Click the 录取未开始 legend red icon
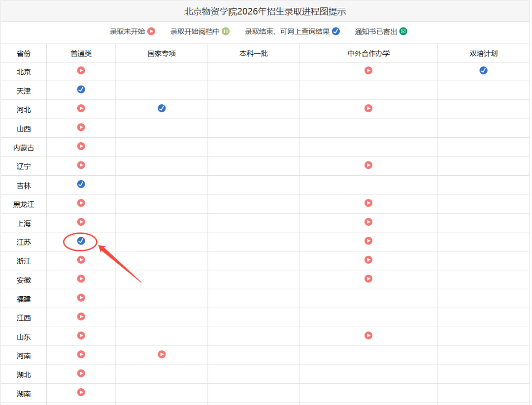532x405 pixels. 151,31
